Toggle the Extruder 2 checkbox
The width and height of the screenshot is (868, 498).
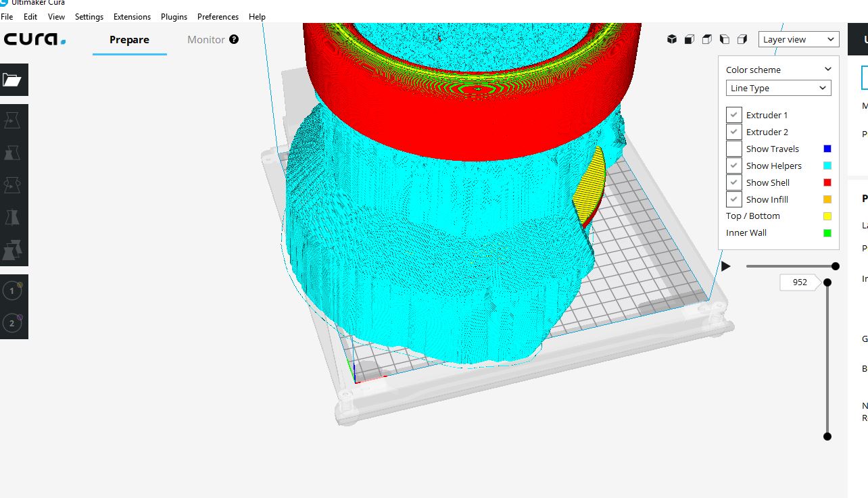tap(734, 132)
